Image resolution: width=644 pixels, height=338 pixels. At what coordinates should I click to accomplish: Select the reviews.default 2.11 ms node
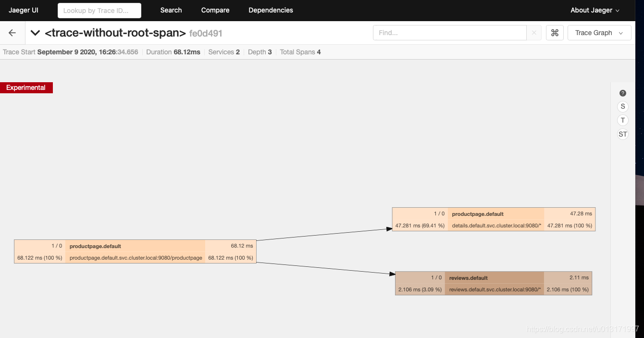[494, 283]
